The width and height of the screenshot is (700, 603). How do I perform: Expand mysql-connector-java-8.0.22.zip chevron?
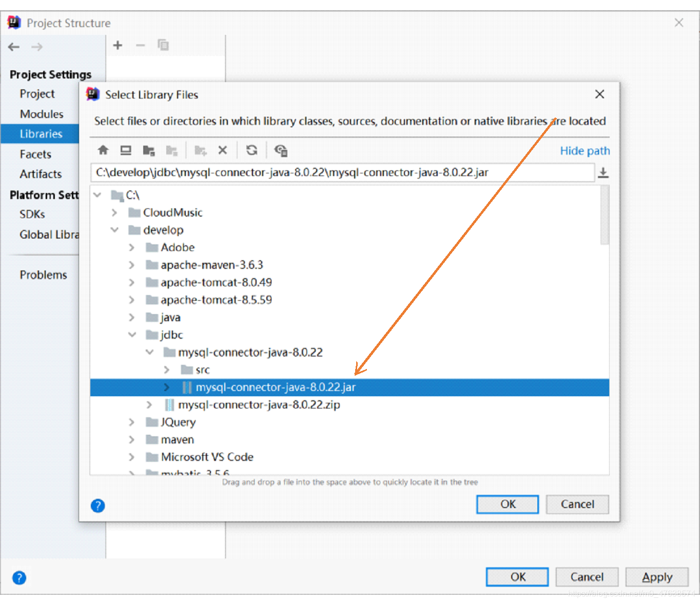coord(149,404)
